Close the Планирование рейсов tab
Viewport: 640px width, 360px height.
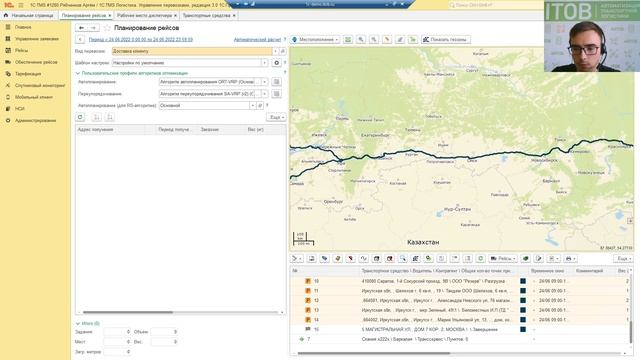click(x=110, y=16)
